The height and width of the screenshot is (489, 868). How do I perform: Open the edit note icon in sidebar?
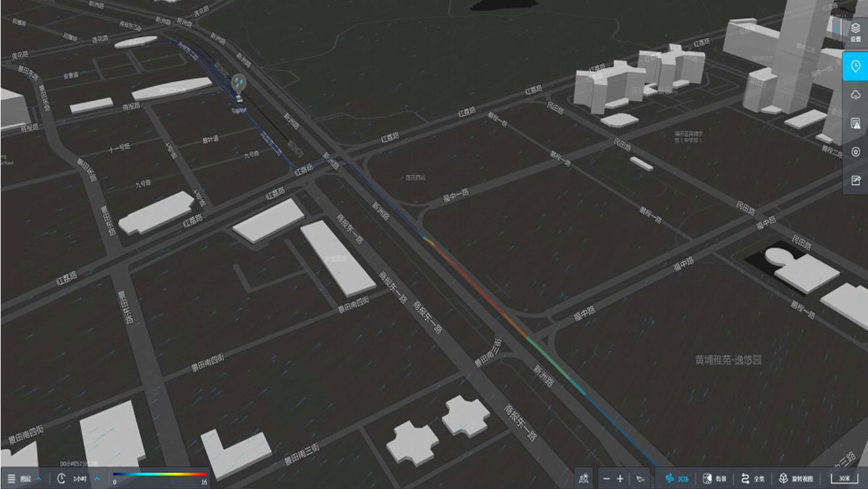855,180
